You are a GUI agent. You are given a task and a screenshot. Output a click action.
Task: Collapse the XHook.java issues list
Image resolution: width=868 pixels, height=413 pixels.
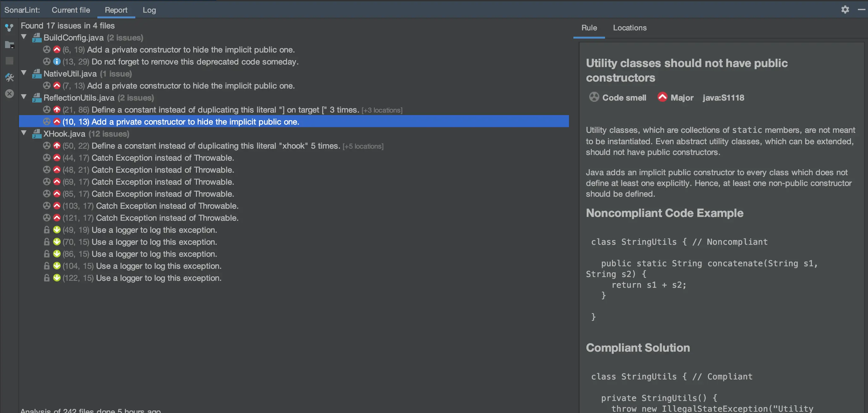click(x=24, y=133)
